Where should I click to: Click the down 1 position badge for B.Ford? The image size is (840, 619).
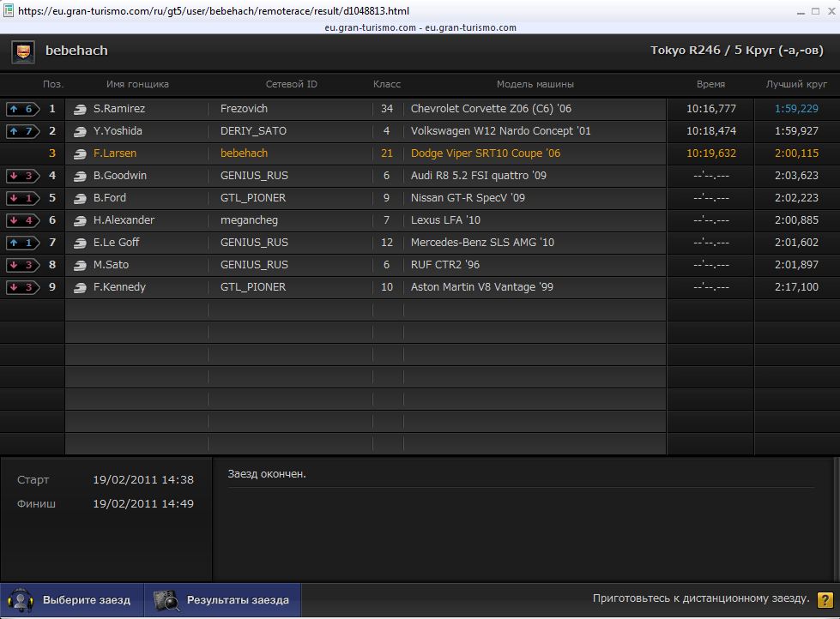point(22,198)
